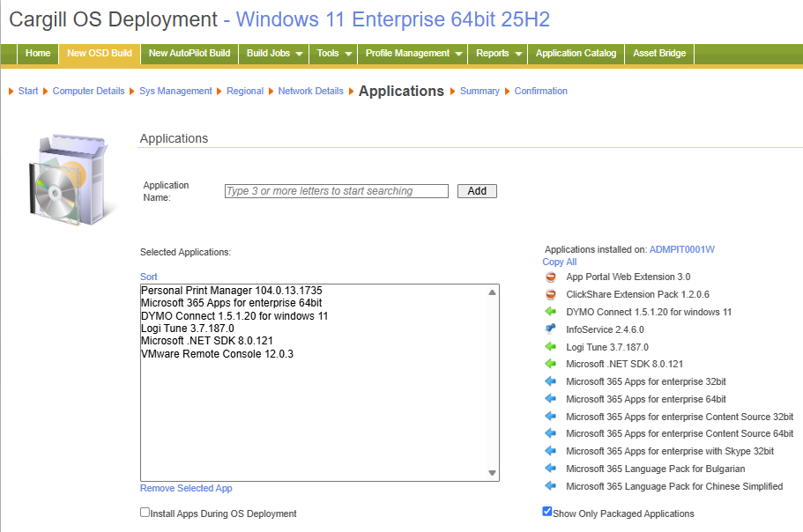Click Microsoft 365 Apps enterprise with Skype 32bit text

[670, 451]
